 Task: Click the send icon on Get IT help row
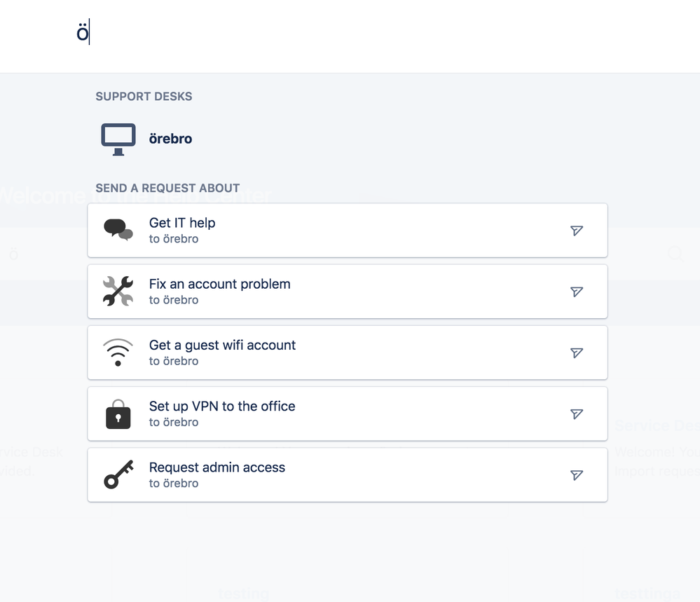point(576,230)
